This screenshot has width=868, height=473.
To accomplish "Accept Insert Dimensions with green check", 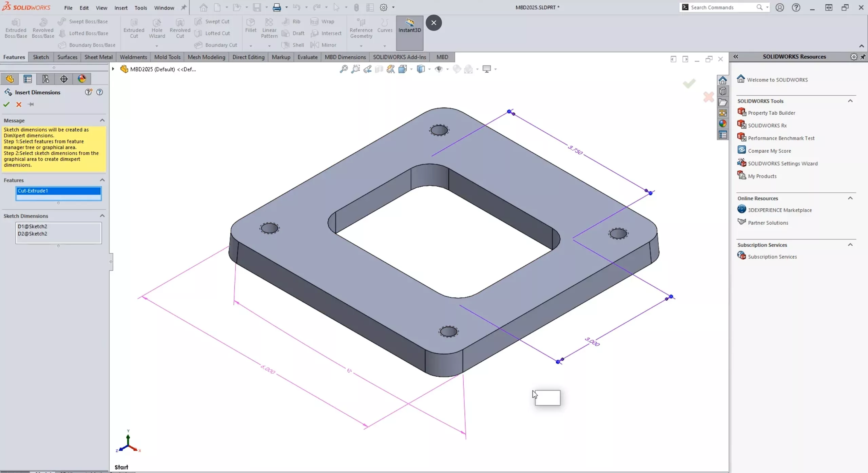I will pyautogui.click(x=6, y=105).
